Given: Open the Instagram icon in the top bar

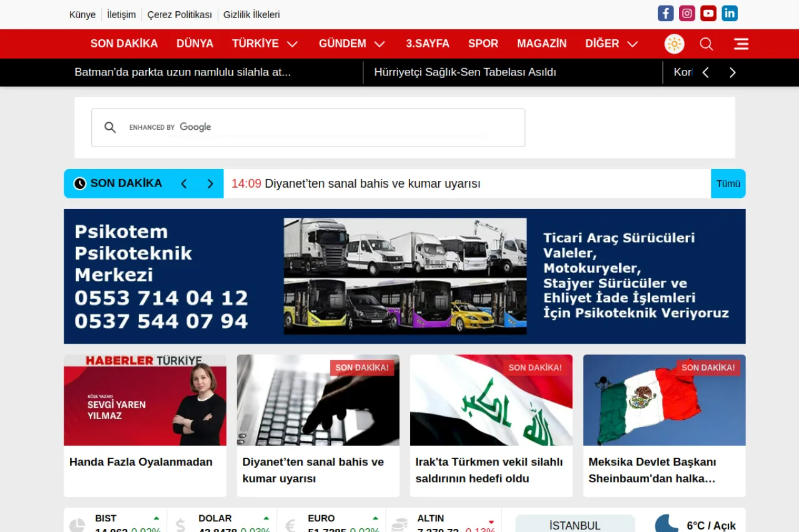Looking at the screenshot, I should click(x=687, y=12).
